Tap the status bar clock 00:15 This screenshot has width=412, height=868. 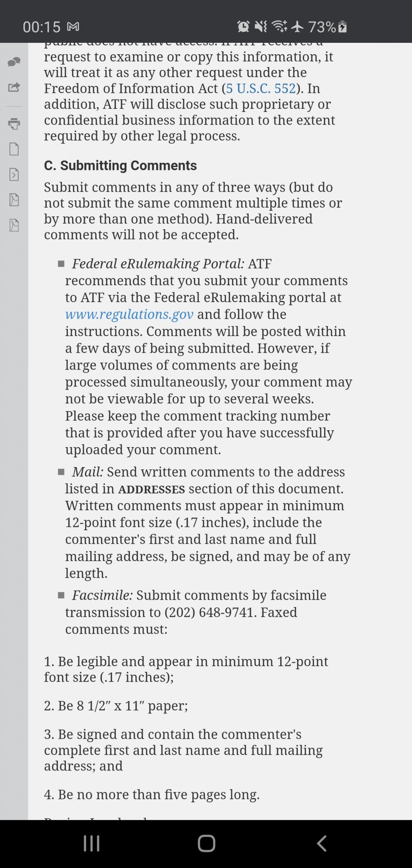point(42,27)
